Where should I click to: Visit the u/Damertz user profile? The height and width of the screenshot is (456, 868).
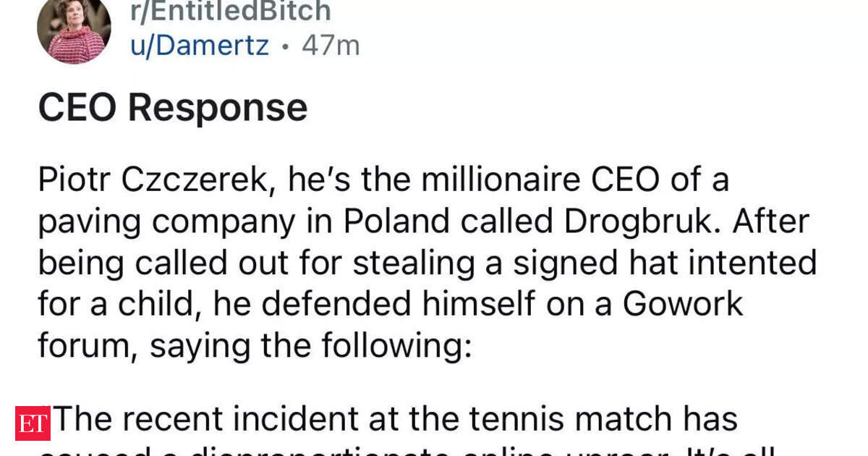point(199,46)
